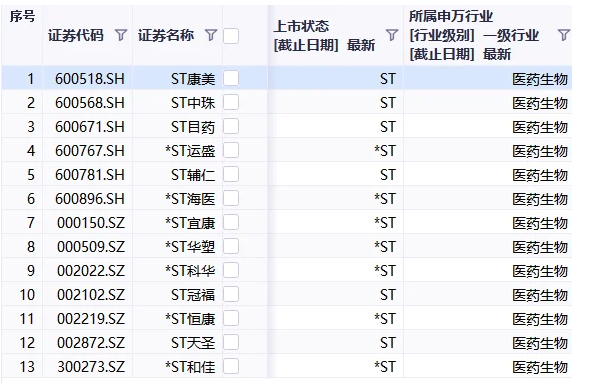Image resolution: width=594 pixels, height=386 pixels.
Task: Check the box for ST辅仁
Action: pos(231,175)
